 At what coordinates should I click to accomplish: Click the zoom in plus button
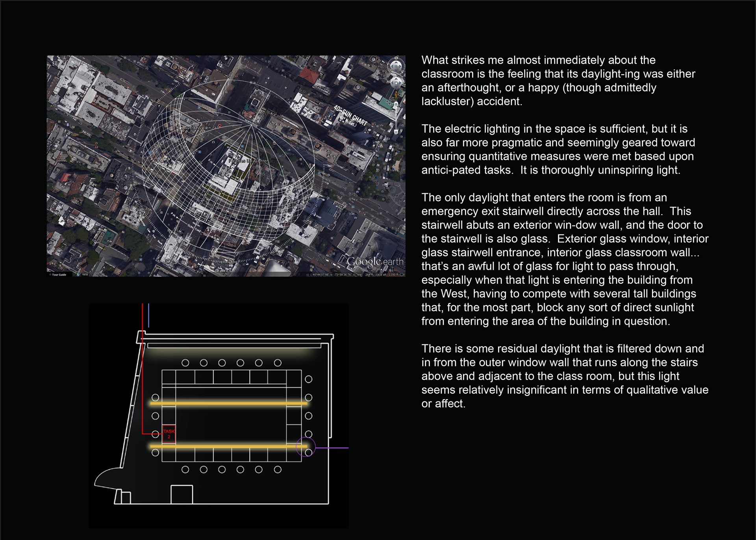coord(396,104)
